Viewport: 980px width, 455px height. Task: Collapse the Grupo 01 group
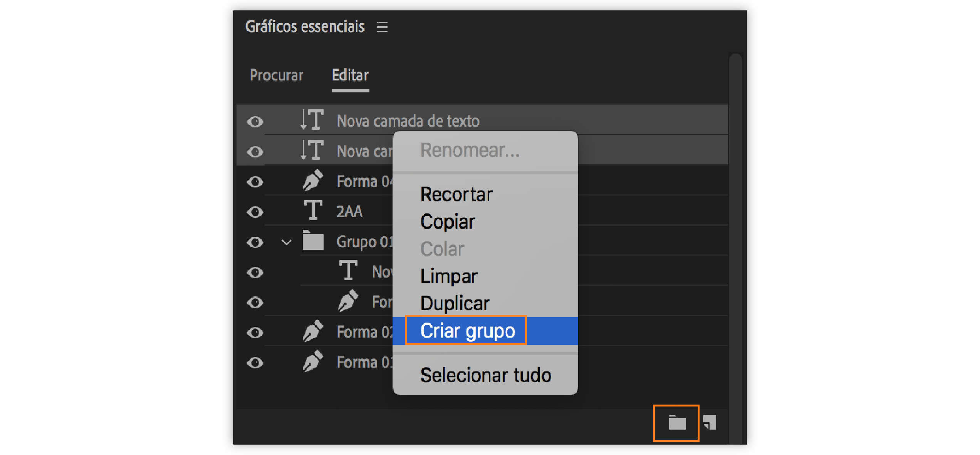click(x=286, y=242)
